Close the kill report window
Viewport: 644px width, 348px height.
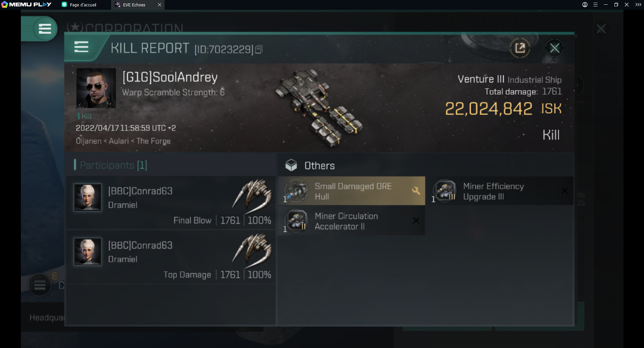[554, 48]
